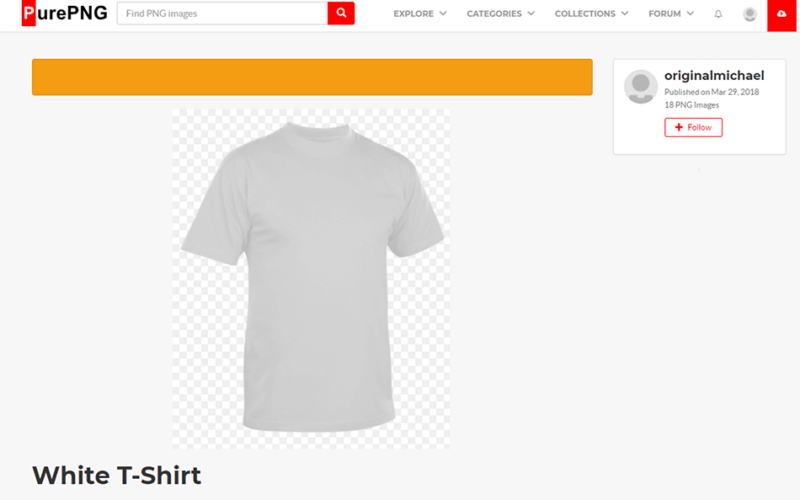Click the White T-Shirt preview image
This screenshot has width=800, height=500.
coord(311,279)
